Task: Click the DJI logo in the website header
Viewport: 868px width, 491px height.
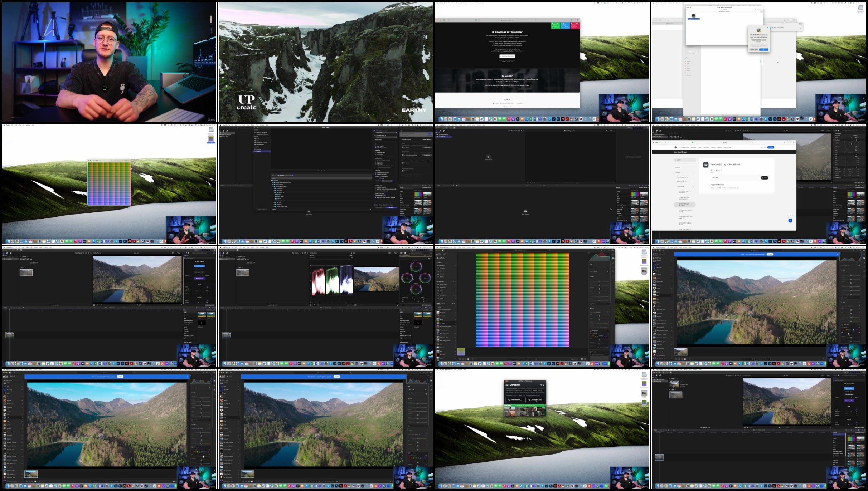Action: (x=675, y=147)
